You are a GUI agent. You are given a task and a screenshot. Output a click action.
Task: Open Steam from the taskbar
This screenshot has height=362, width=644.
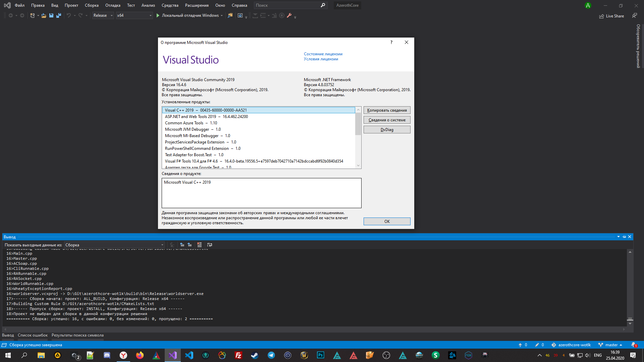coord(255,355)
